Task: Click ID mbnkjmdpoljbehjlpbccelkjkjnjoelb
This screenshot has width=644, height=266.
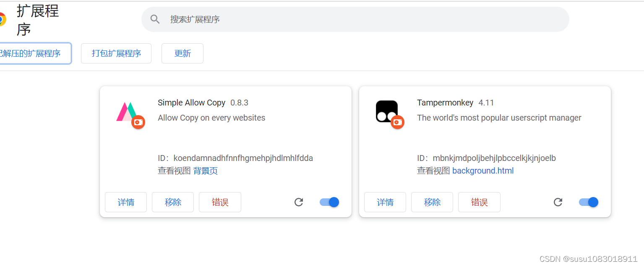Action: click(494, 158)
